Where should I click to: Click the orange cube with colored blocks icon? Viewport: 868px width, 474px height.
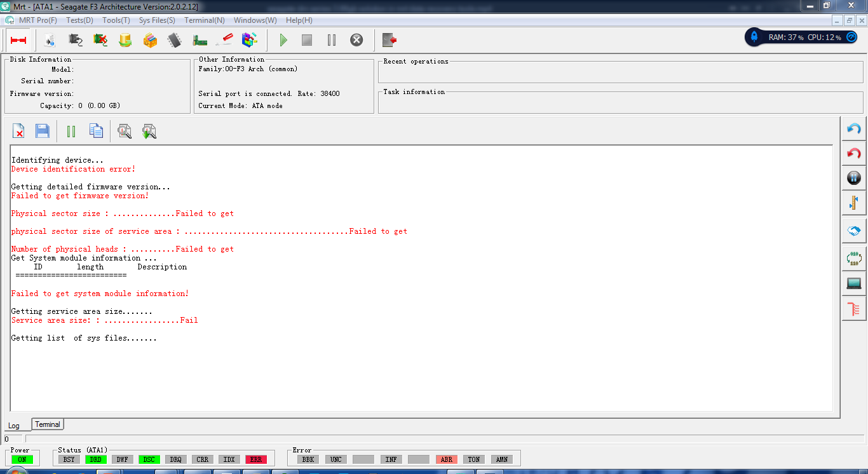(150, 40)
